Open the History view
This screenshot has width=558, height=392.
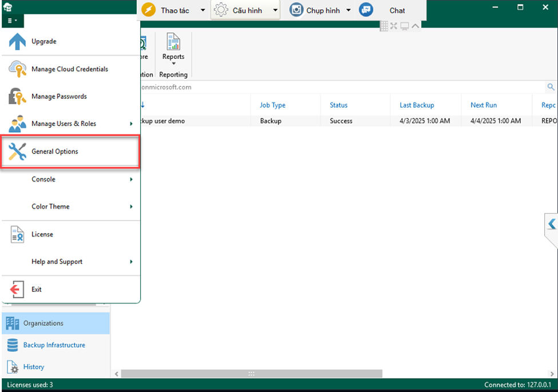(33, 366)
